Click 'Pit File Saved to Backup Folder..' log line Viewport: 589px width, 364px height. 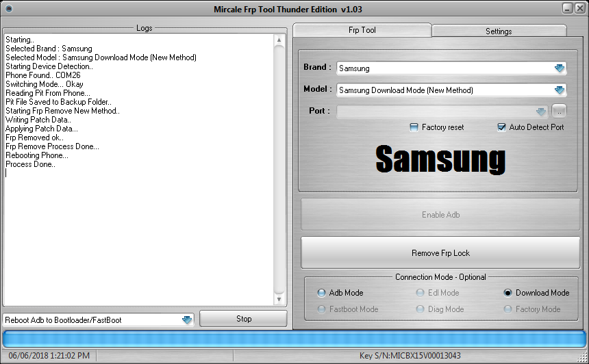coord(59,102)
